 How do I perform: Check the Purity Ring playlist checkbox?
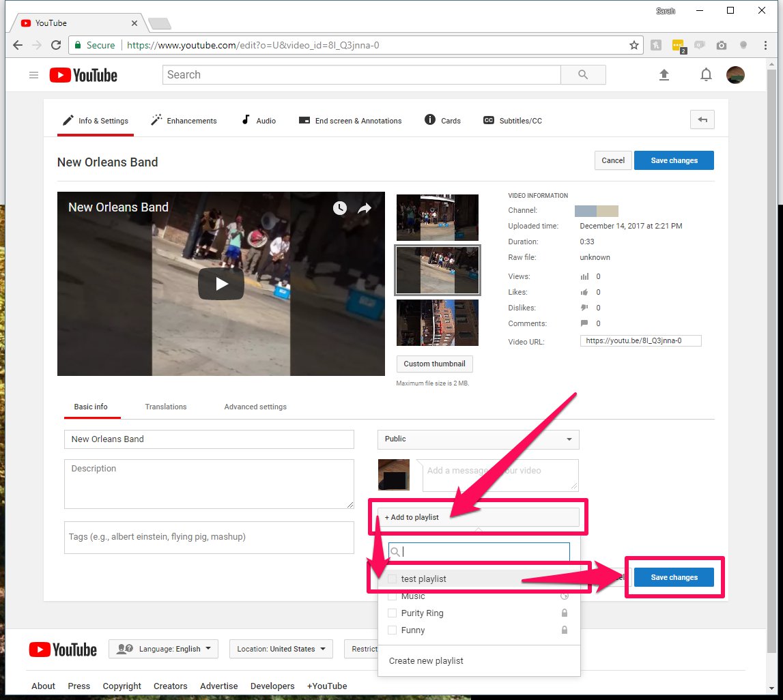tap(393, 613)
